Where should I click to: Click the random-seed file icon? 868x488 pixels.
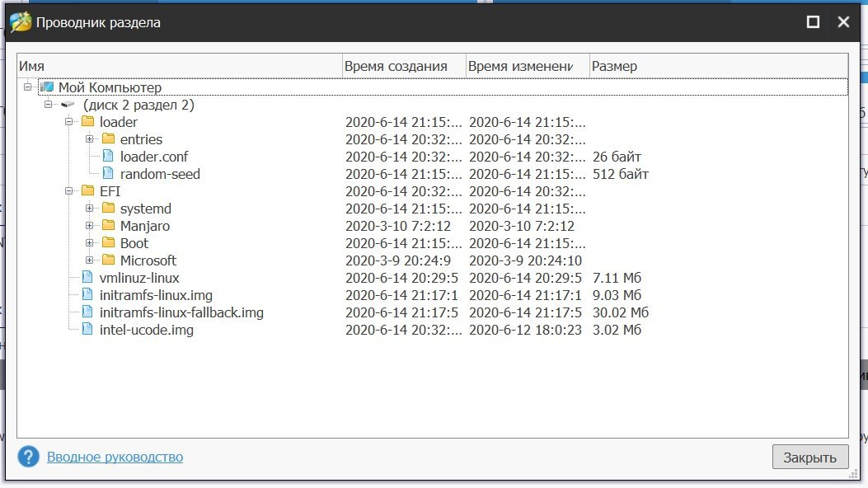pyautogui.click(x=109, y=173)
